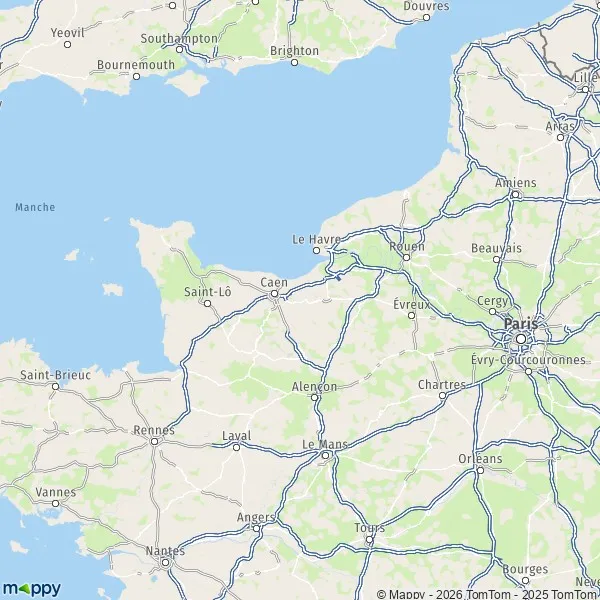The image size is (600, 600).
Task: Click the Orléans city marker
Action: [x=481, y=470]
